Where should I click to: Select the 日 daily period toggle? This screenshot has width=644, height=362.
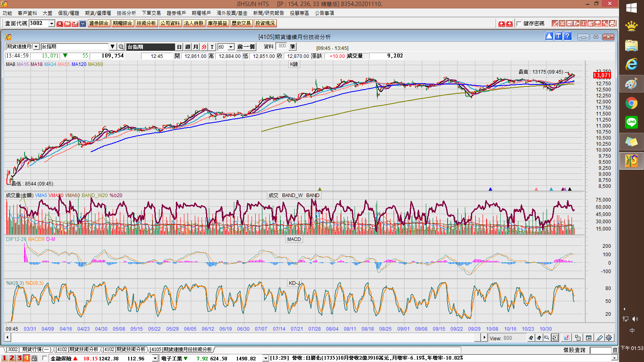[180, 47]
